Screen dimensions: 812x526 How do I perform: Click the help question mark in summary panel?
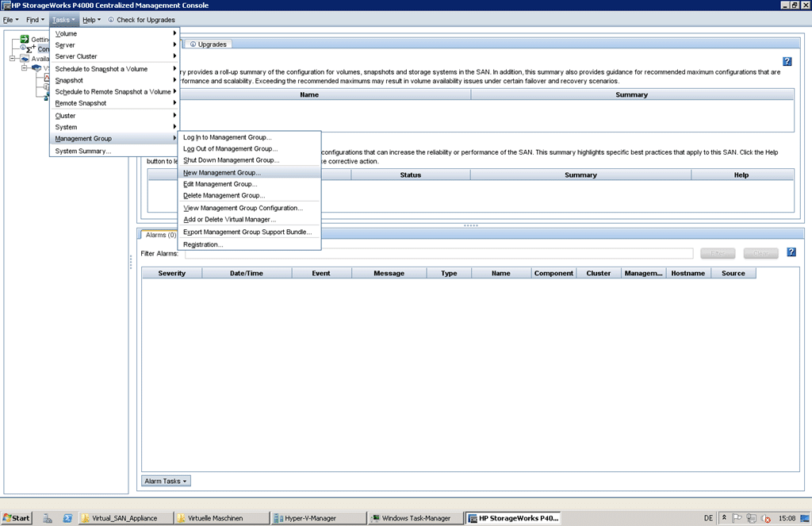click(787, 61)
